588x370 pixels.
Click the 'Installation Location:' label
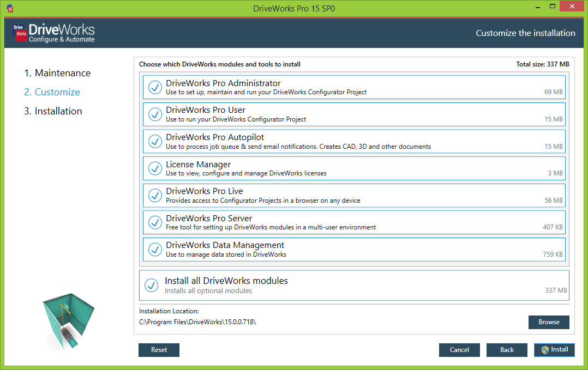[x=169, y=311]
